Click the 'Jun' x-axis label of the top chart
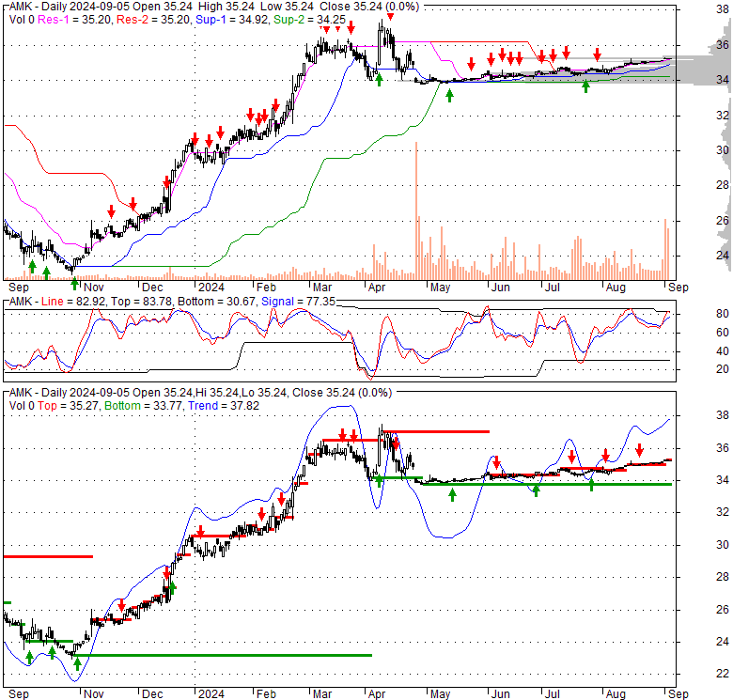Image resolution: width=733 pixels, height=700 pixels. click(x=500, y=288)
